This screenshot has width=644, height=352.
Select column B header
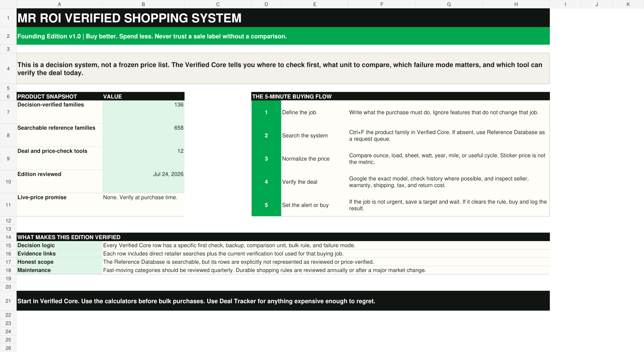click(143, 4)
